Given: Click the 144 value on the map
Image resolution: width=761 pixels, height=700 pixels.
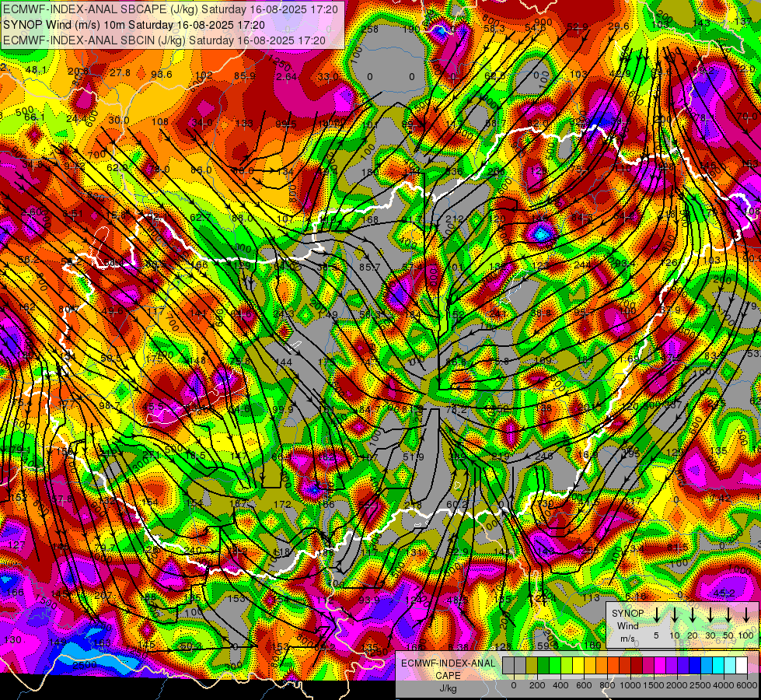Looking at the screenshot, I should coord(283,362).
